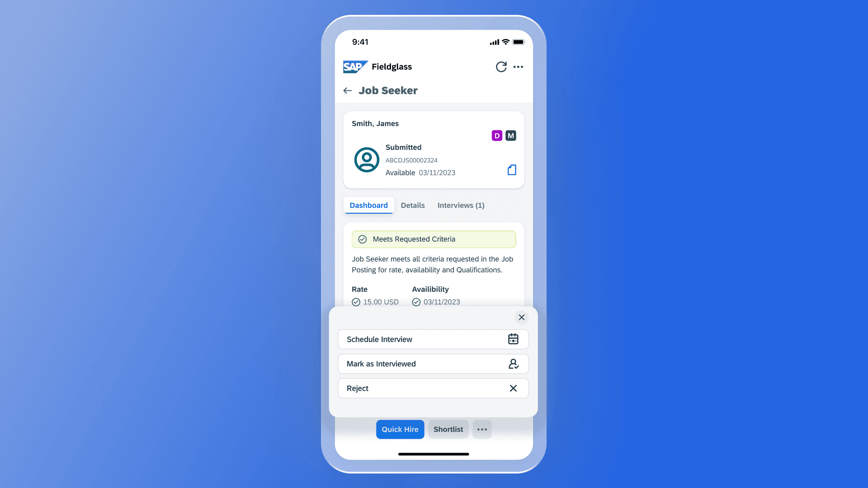The width and height of the screenshot is (868, 488).
Task: Tap the copy document icon on submission
Action: pos(511,170)
